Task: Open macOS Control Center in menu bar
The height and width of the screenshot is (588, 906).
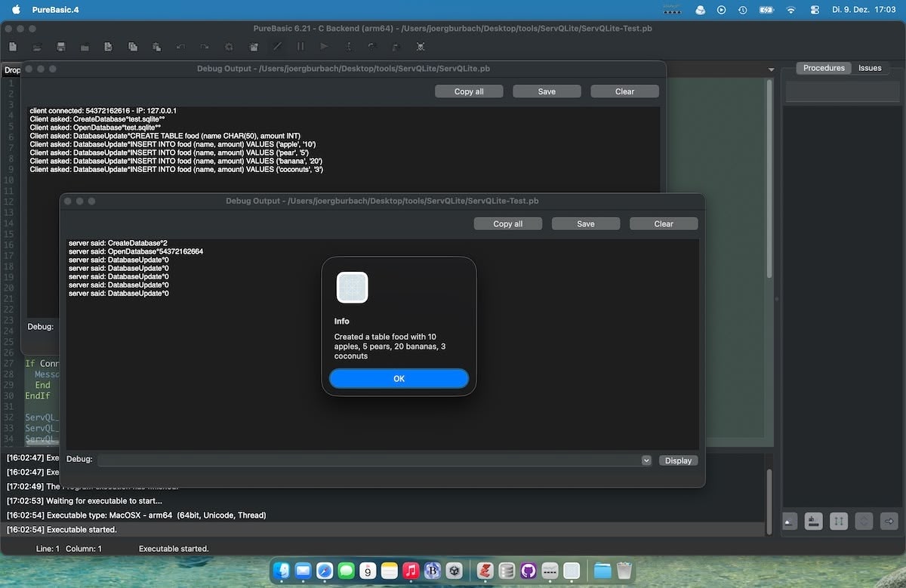Action: pyautogui.click(x=814, y=10)
